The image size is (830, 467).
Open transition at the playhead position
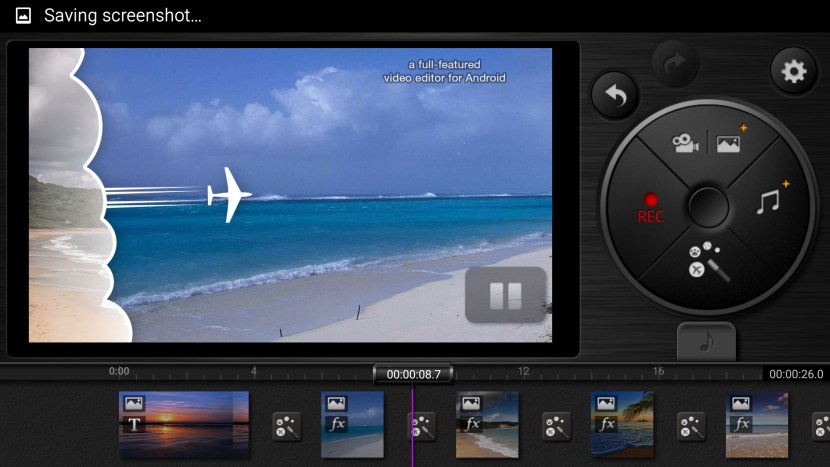(x=422, y=427)
